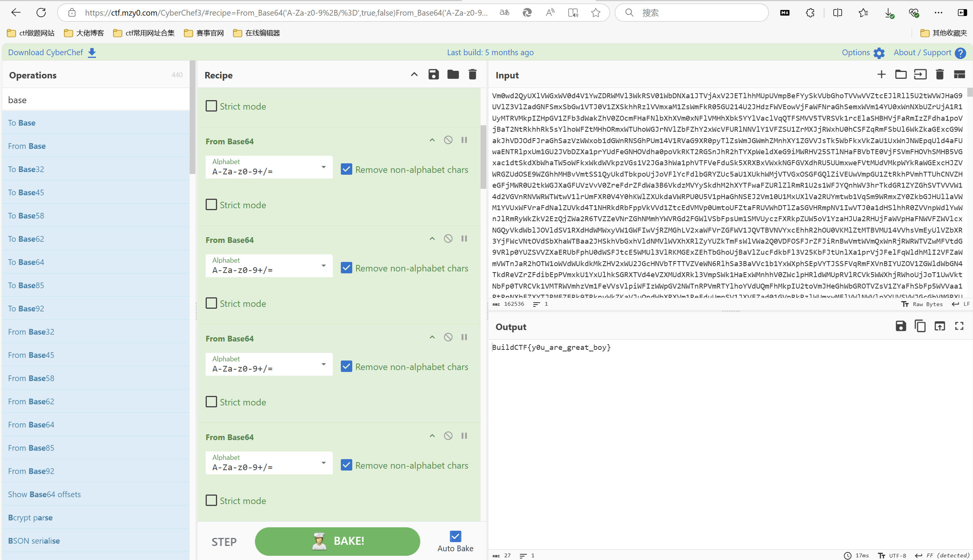Toggle Strict mode in second From Base64
This screenshot has width=973, height=560.
(x=211, y=303)
